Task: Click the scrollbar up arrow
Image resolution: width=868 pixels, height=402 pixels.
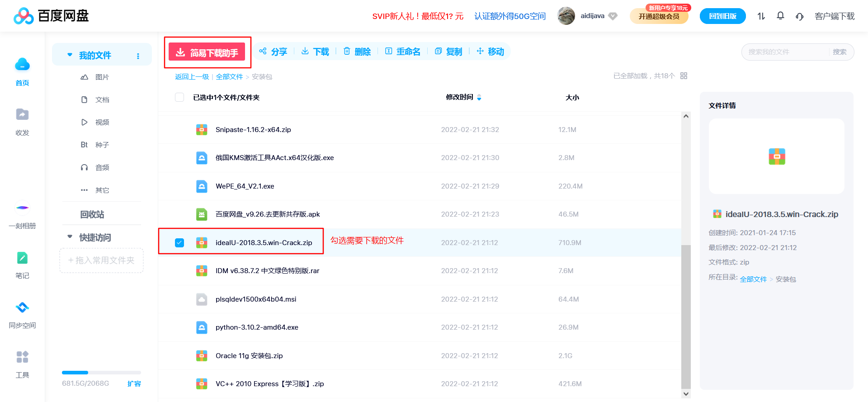Action: [686, 116]
